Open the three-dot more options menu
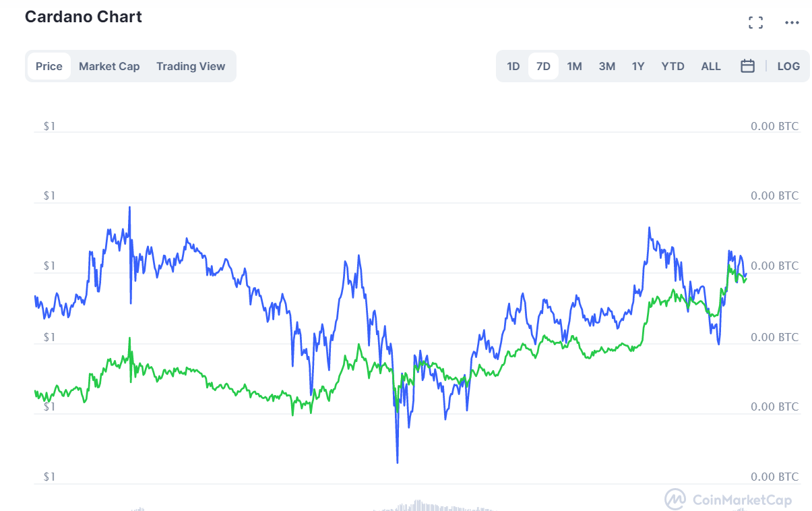 click(792, 23)
